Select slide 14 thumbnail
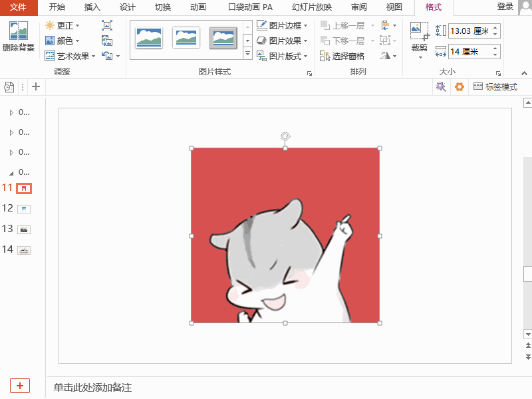 click(x=24, y=251)
